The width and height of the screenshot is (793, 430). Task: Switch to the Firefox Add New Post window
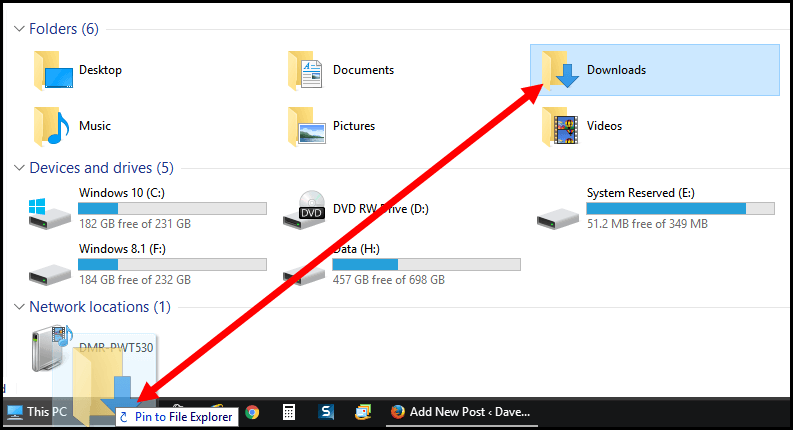coord(460,412)
